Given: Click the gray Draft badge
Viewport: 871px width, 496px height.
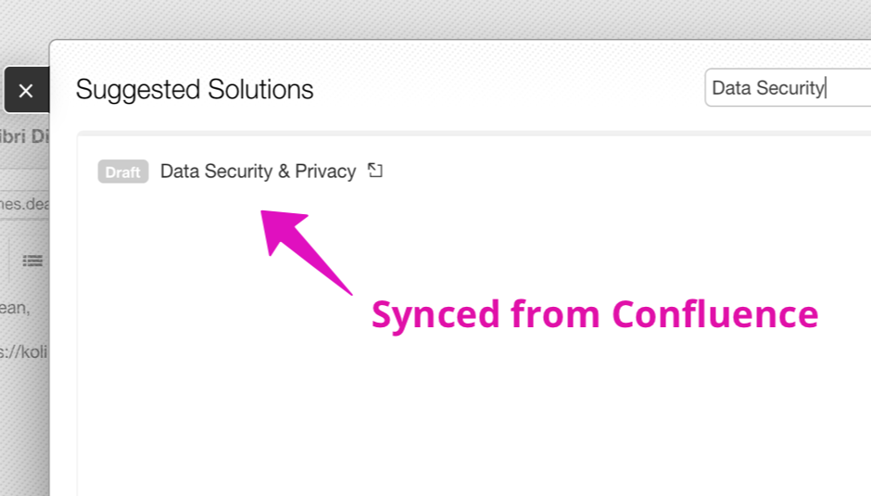Looking at the screenshot, I should coord(123,172).
